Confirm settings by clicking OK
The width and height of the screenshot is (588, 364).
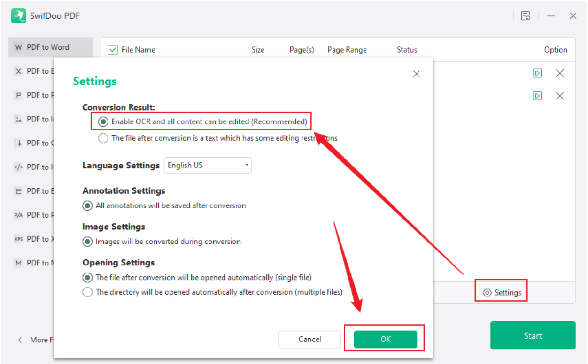[x=387, y=339]
